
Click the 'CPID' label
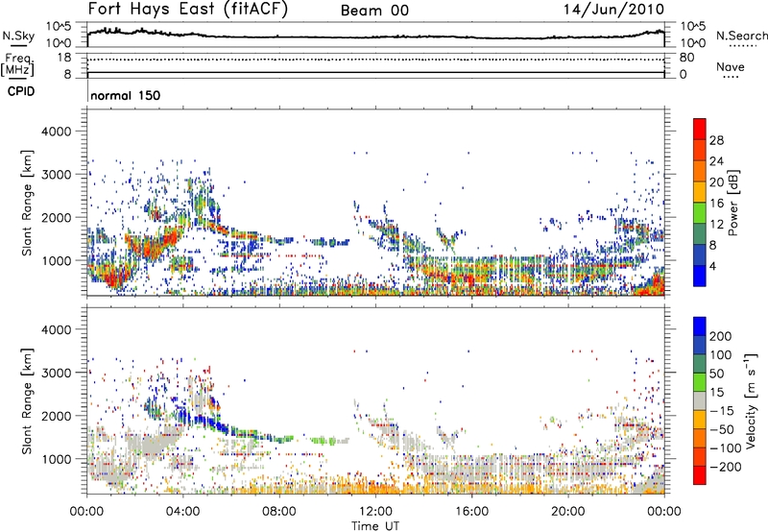click(x=21, y=91)
